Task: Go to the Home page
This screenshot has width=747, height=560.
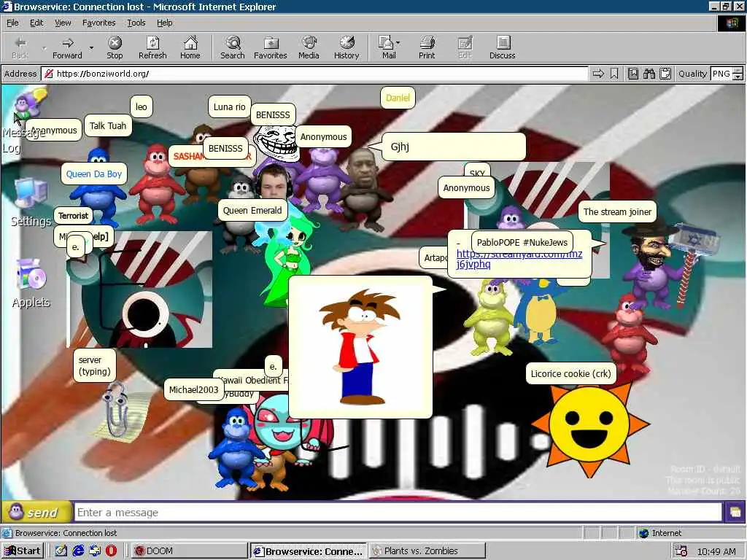Action: click(x=190, y=47)
